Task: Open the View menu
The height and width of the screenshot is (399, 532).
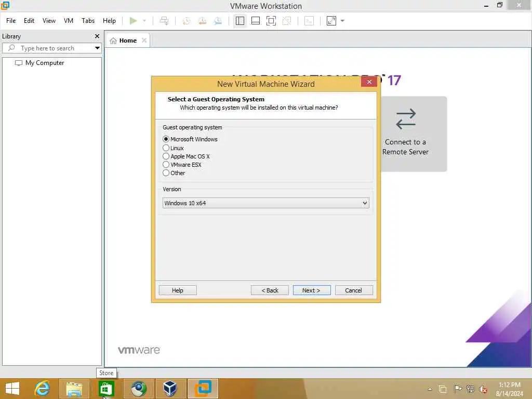Action: click(x=49, y=21)
